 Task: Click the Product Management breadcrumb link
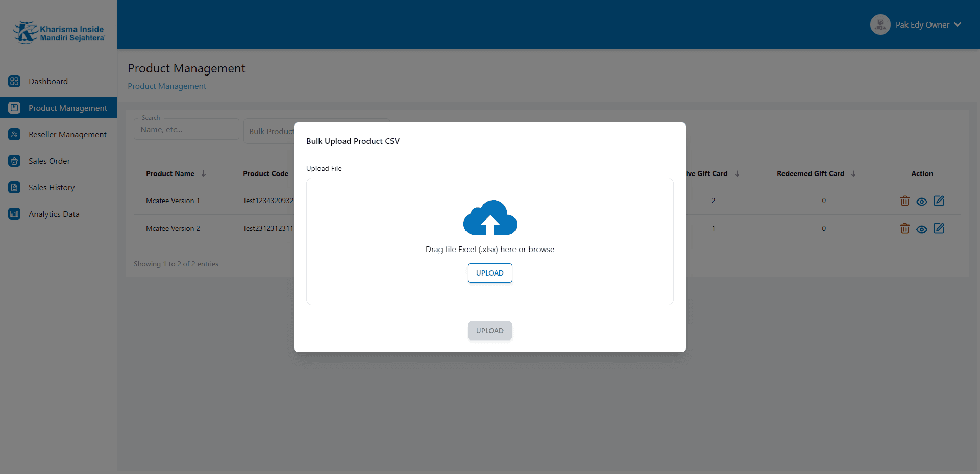click(x=167, y=86)
